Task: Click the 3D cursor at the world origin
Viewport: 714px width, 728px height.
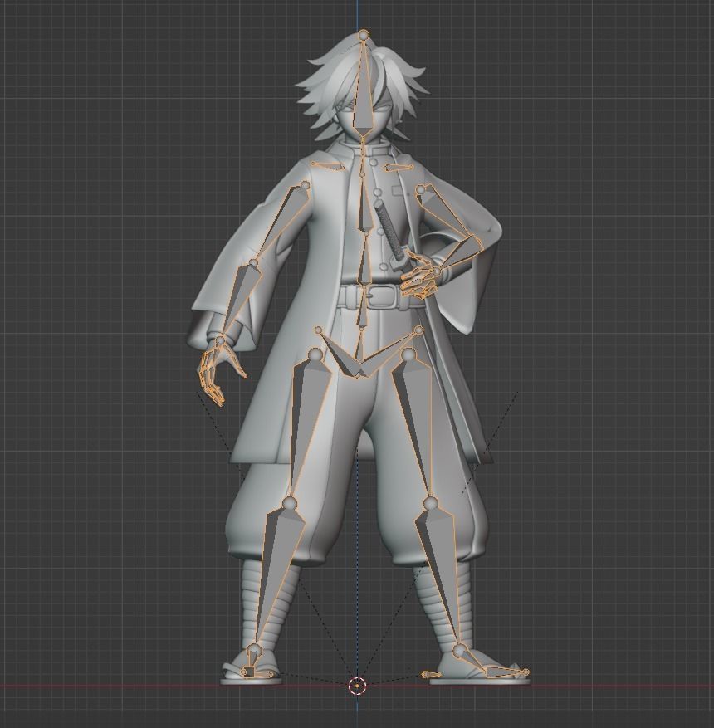Action: click(x=356, y=685)
